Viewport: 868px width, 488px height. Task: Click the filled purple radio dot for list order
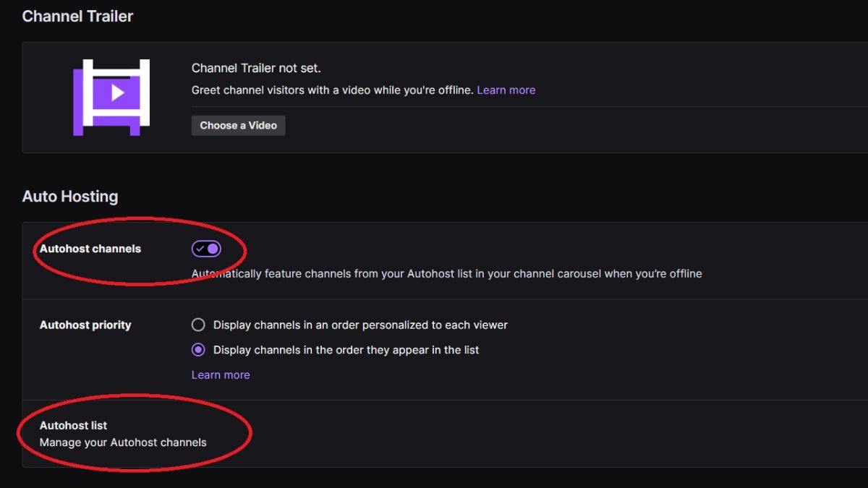click(197, 349)
